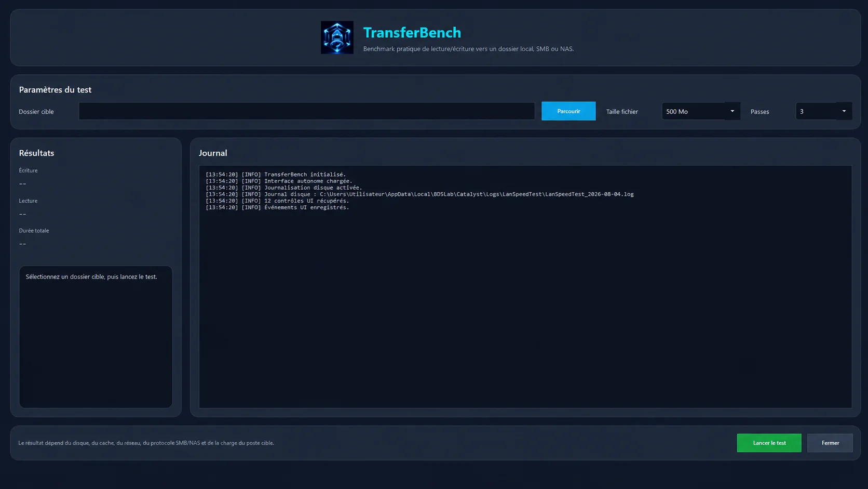This screenshot has height=489, width=868.
Task: Click the 'Événements UI enregistrés.' log line
Action: (277, 207)
